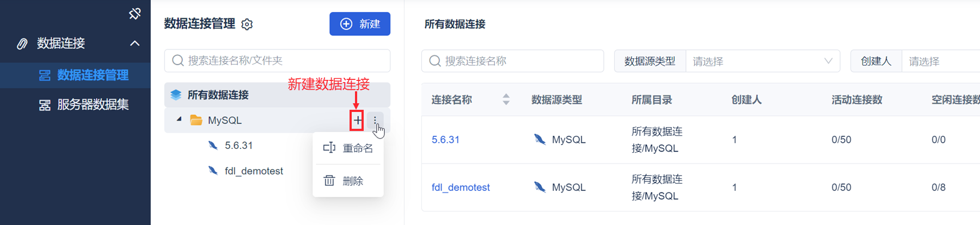This screenshot has height=225, width=980.
Task: Click the 所有数据连接 page heading
Action: pyautogui.click(x=455, y=24)
